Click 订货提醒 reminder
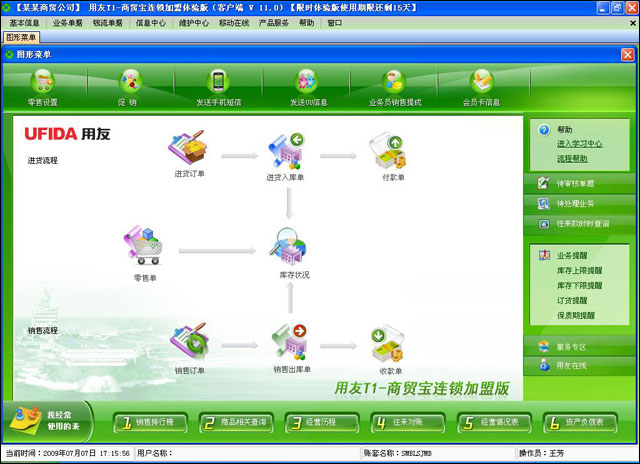This screenshot has width=640, height=464. point(572,301)
